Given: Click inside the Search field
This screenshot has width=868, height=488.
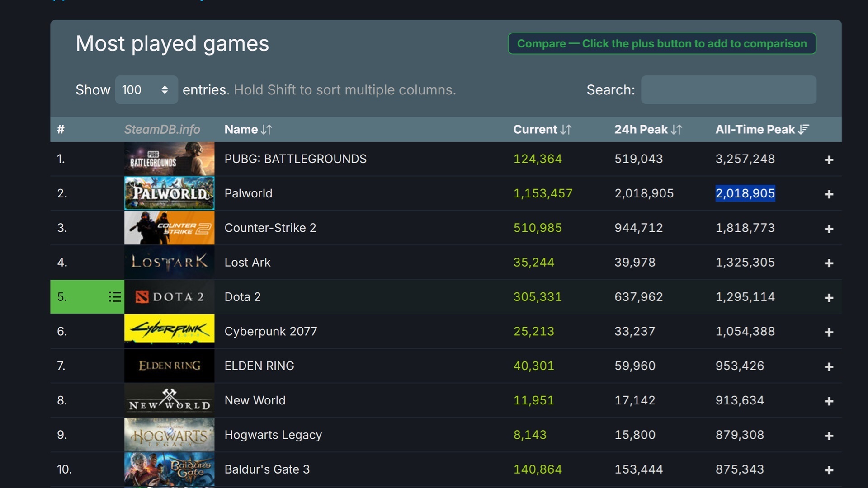Looking at the screenshot, I should pyautogui.click(x=728, y=89).
